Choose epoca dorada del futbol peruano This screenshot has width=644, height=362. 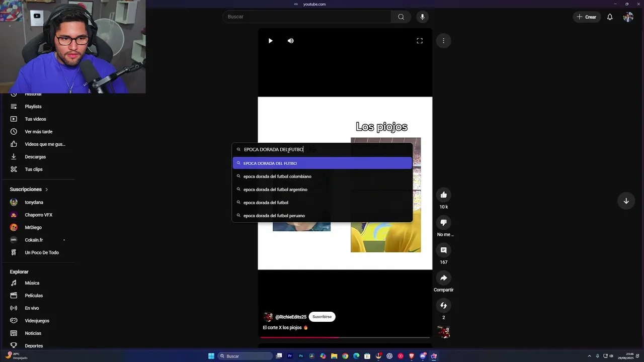tap(322, 216)
